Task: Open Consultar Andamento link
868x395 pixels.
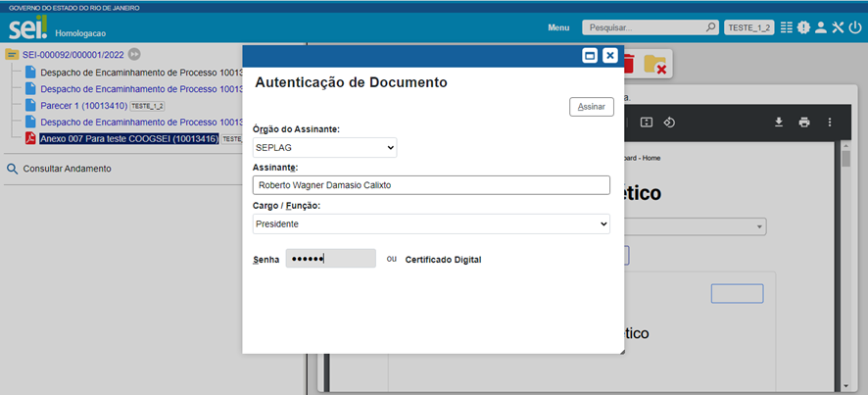Action: [67, 169]
